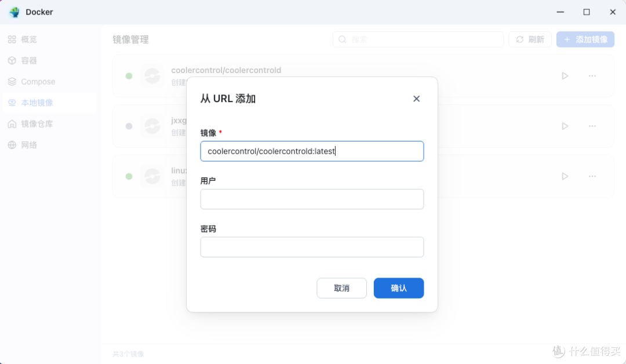The width and height of the screenshot is (626, 364).
Task: Run the coolercontrol image via play icon
Action: click(x=565, y=75)
